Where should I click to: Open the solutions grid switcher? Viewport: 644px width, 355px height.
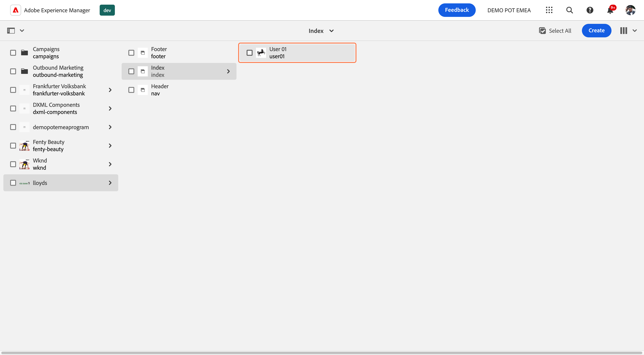pos(549,10)
